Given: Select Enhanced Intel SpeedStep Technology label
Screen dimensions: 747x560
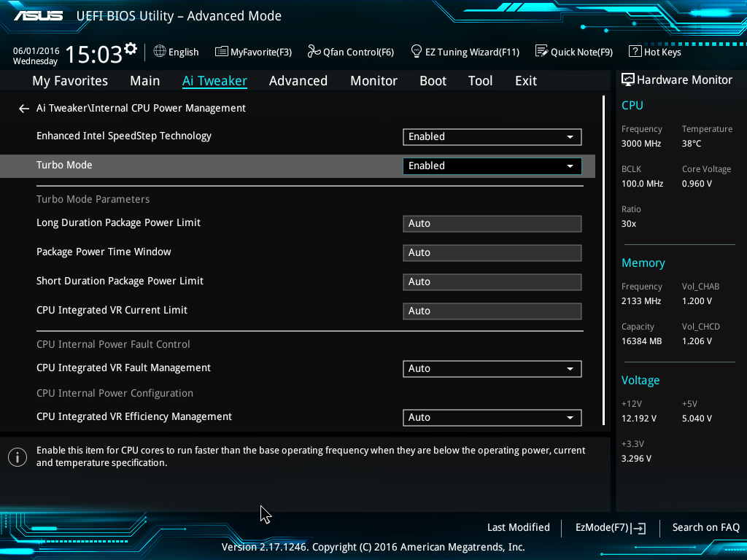Looking at the screenshot, I should (124, 136).
